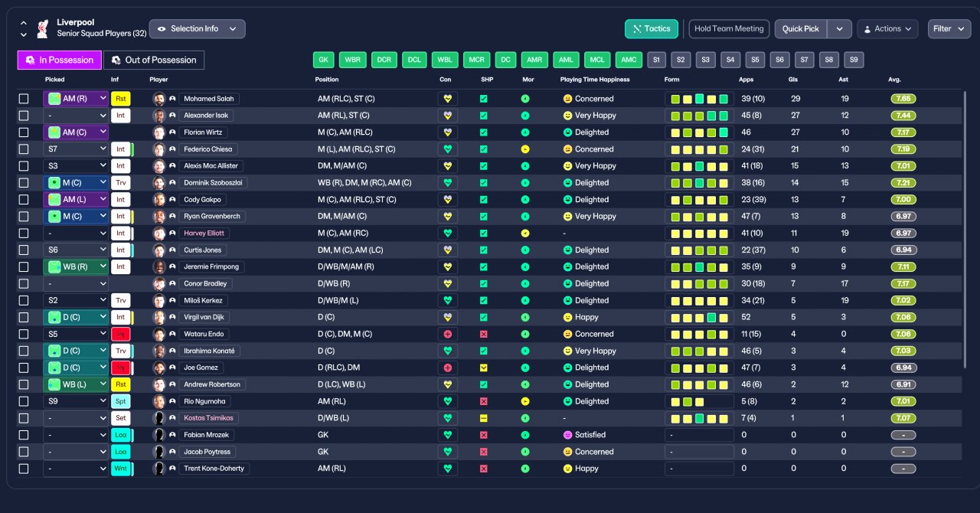The width and height of the screenshot is (980, 513).
Task: Tick the checkbox for Alexis Mac Allister's row
Action: coord(24,166)
